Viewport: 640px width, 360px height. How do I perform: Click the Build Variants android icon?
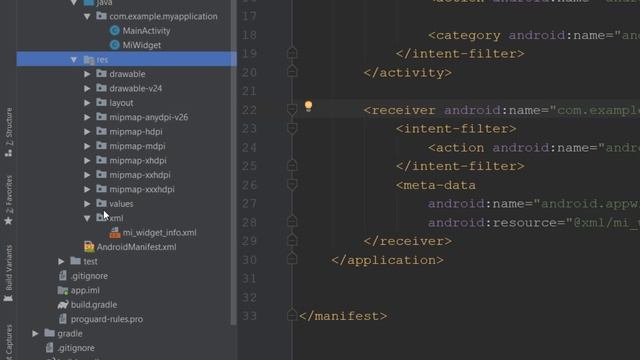pos(8,298)
